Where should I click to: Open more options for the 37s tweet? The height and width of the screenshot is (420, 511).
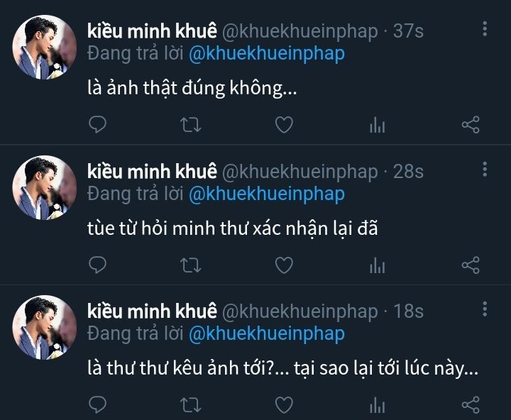(485, 30)
